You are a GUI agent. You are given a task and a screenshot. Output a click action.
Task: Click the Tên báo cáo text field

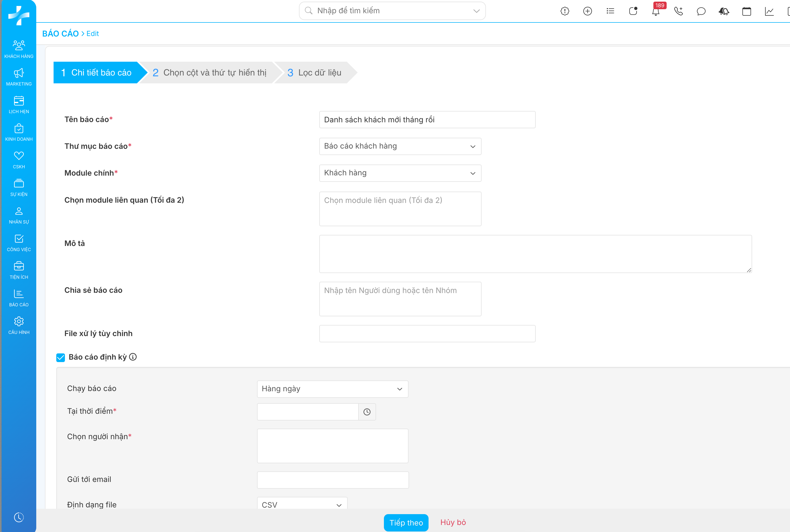point(427,119)
